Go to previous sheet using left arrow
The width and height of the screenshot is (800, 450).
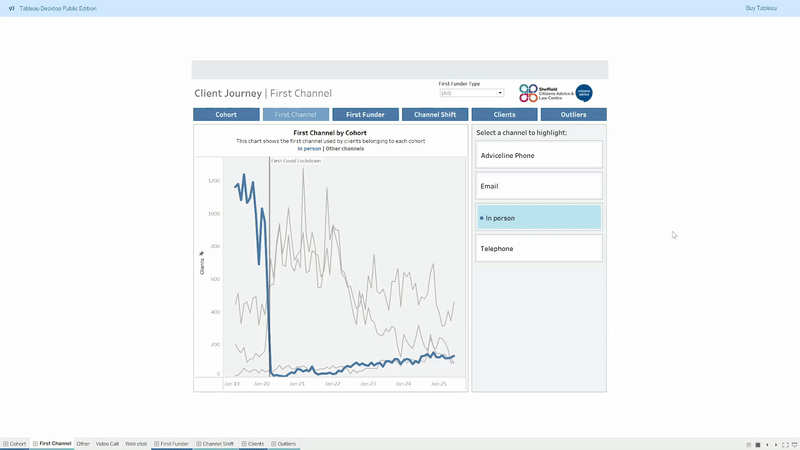point(767,444)
